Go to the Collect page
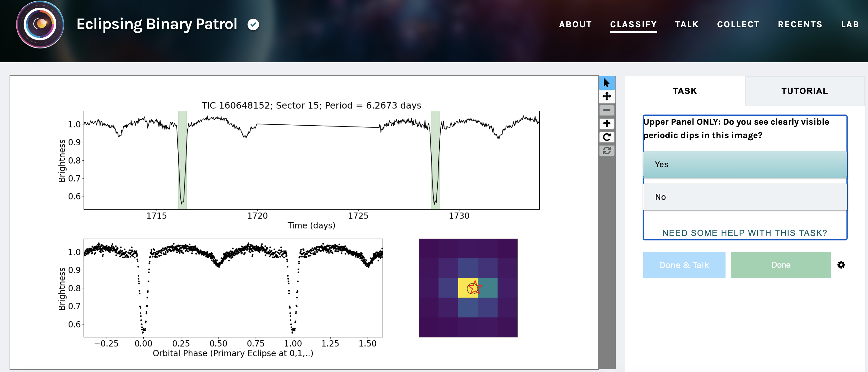 [738, 24]
